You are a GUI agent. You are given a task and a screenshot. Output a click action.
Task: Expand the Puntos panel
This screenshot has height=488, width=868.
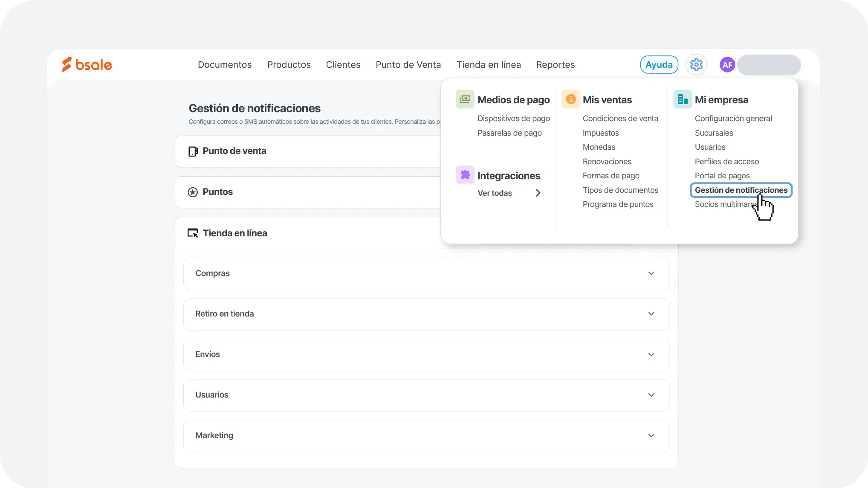pyautogui.click(x=307, y=192)
